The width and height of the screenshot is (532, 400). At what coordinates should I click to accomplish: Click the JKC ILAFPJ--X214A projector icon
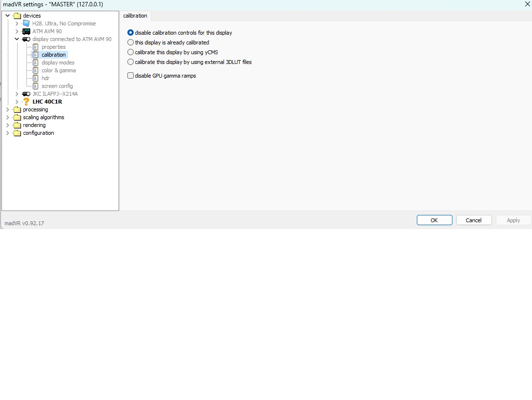26,94
